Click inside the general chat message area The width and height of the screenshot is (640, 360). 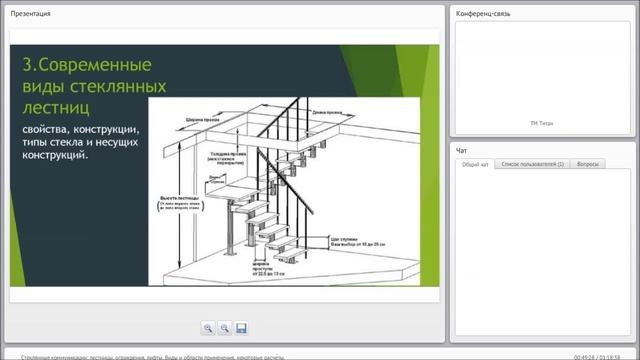point(543,252)
